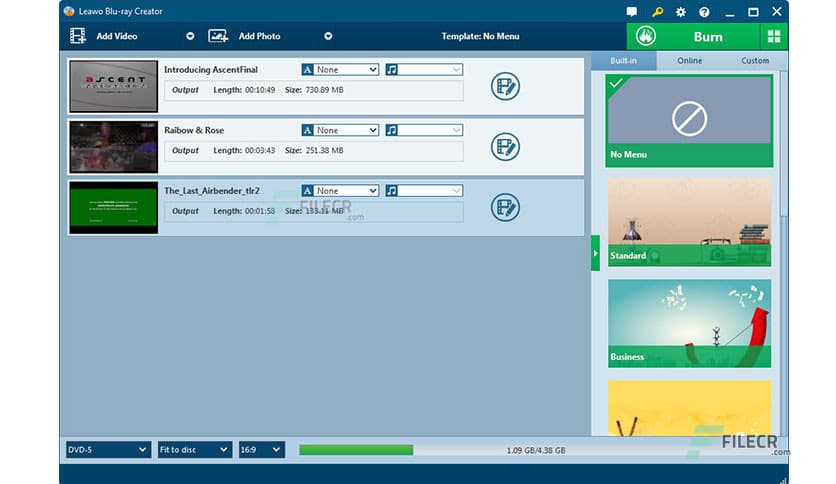This screenshot has height=484, width=836.
Task: Click the Leawo Blu-ray Creator app icon
Action: point(69,11)
